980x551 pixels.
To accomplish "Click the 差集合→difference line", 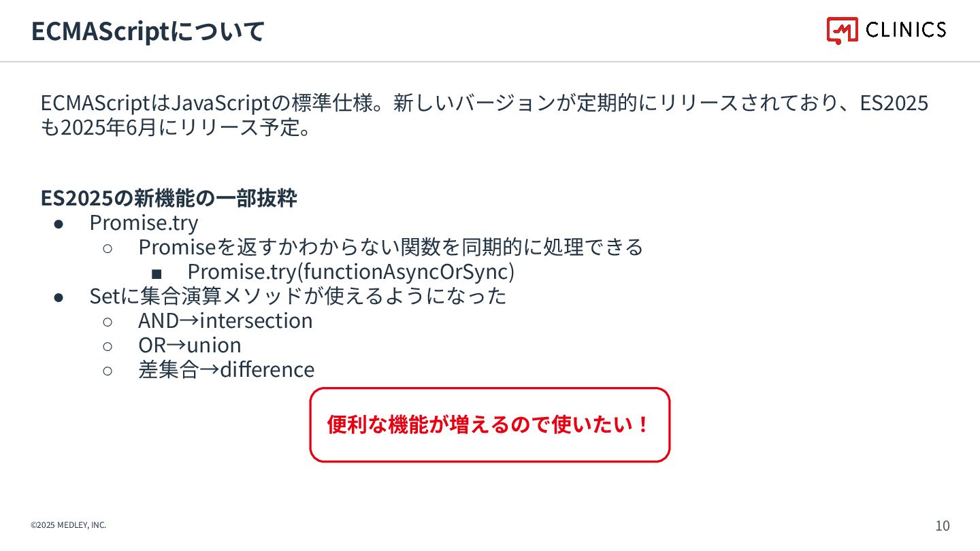I will pos(227,369).
